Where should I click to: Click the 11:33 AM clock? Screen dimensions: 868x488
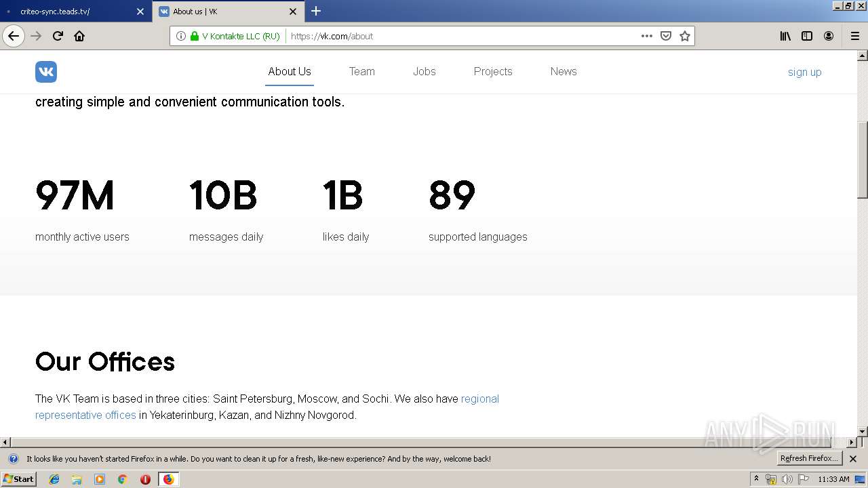coord(833,479)
